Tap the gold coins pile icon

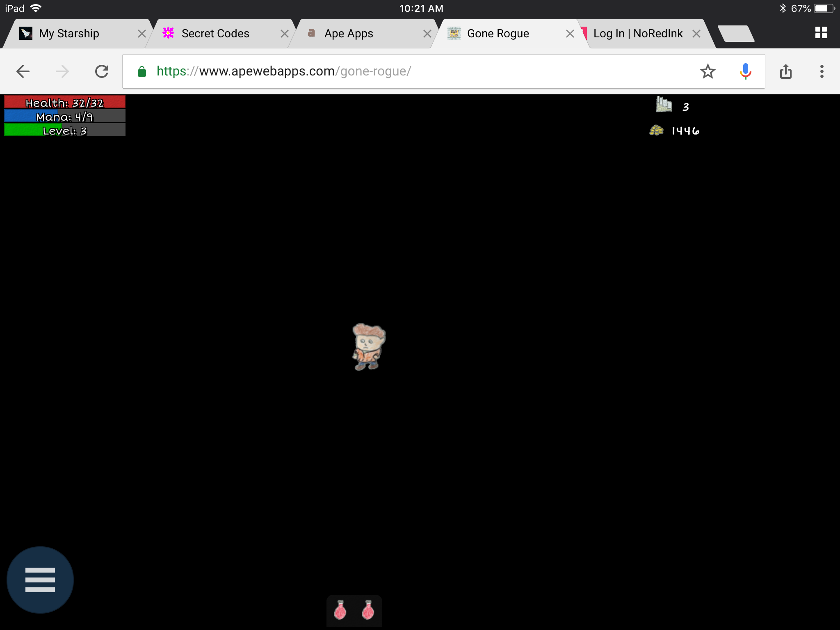click(656, 130)
